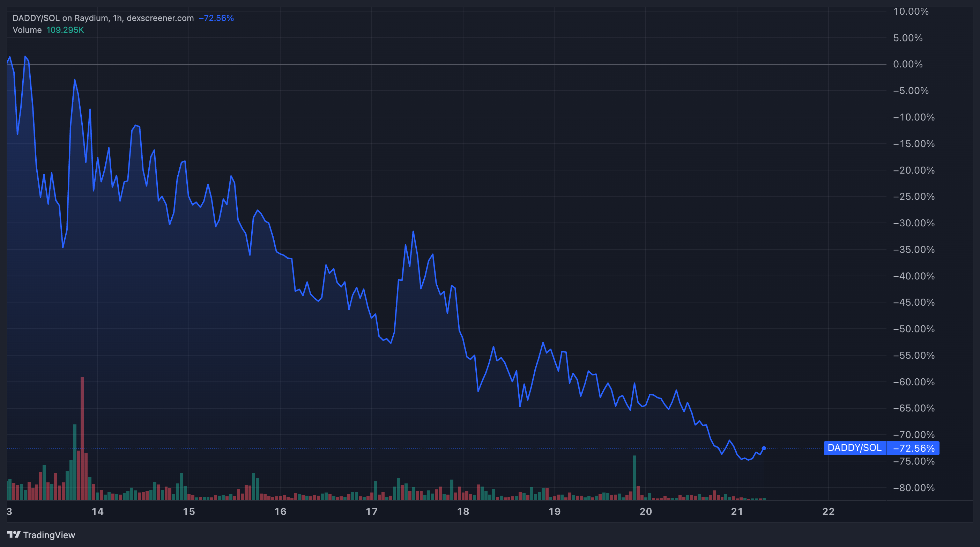Image resolution: width=980 pixels, height=547 pixels.
Task: Click the -50.00% price axis label
Action: 913,328
